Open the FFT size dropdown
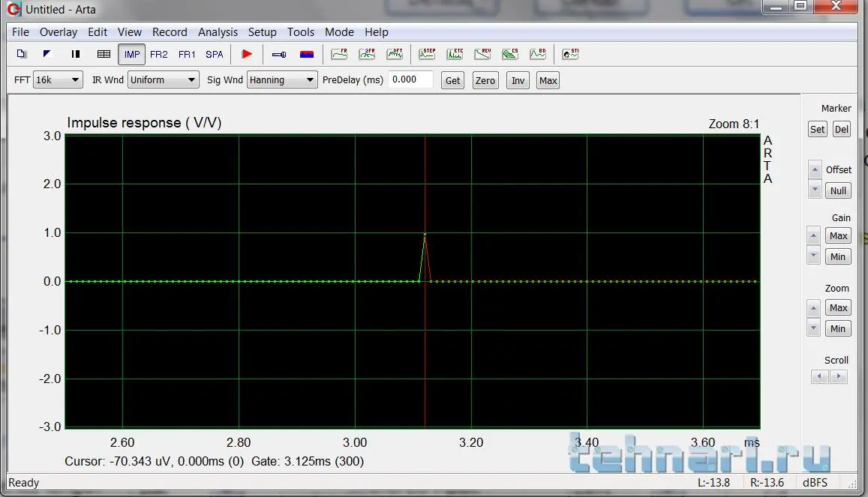 coord(58,80)
